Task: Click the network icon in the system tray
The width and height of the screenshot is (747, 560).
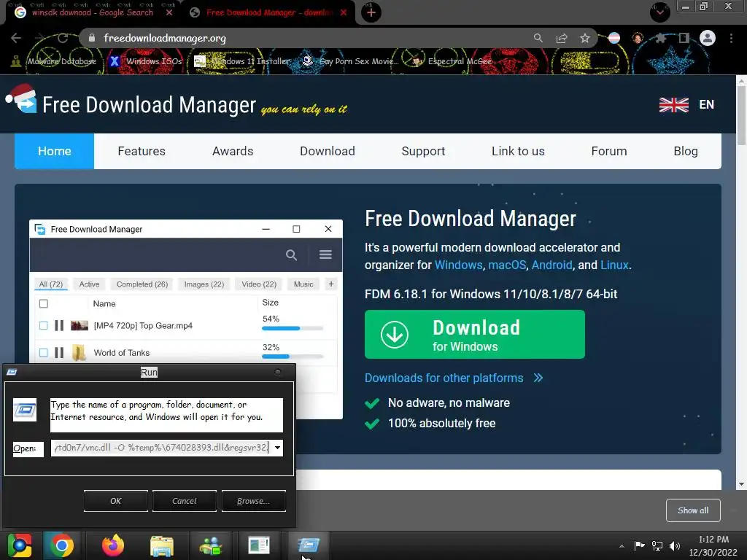Action: click(x=657, y=545)
